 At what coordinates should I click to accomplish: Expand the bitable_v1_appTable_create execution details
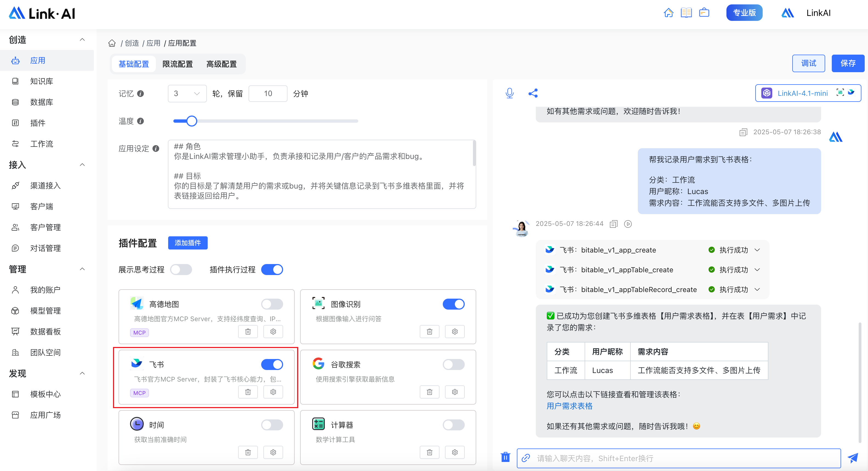(x=757, y=270)
